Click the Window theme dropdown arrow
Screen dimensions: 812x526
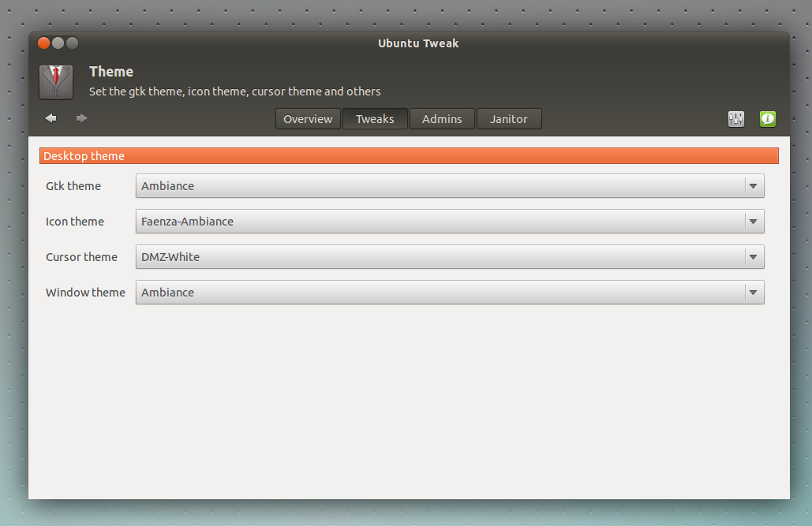[754, 293]
